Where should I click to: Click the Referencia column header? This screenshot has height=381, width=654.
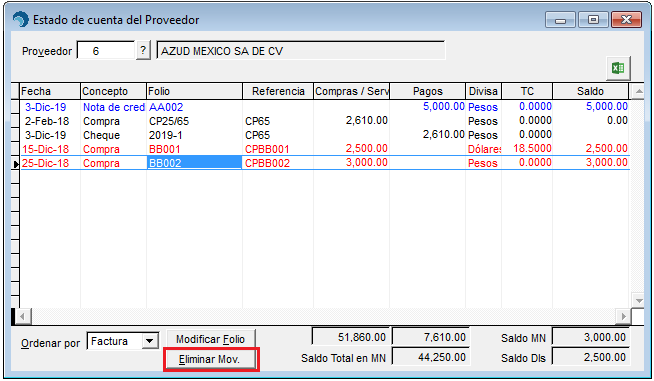pos(278,91)
